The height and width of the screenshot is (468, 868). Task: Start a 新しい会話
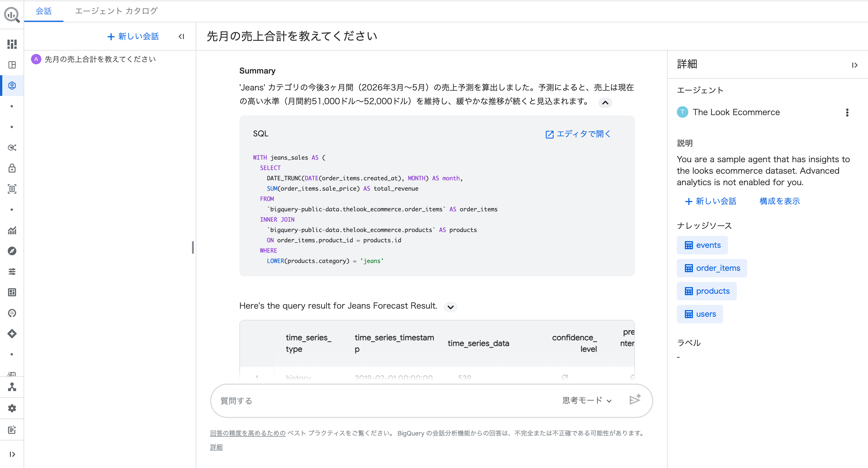(133, 36)
